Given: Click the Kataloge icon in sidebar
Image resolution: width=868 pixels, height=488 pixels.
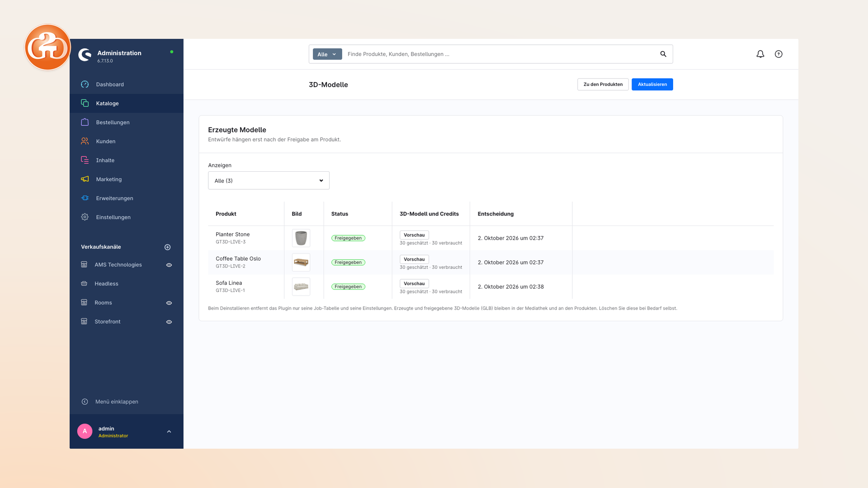Looking at the screenshot, I should coord(85,103).
